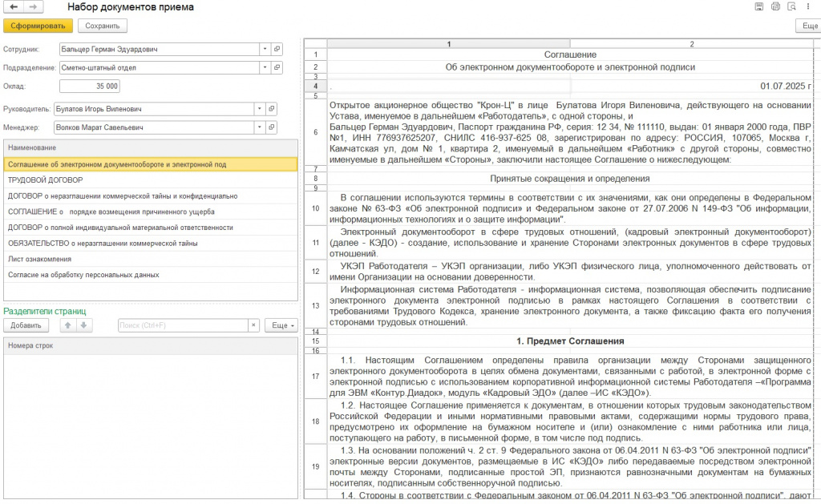Go back with the left arrow button
Viewport: 821px width, 504px height.
coord(14,6)
